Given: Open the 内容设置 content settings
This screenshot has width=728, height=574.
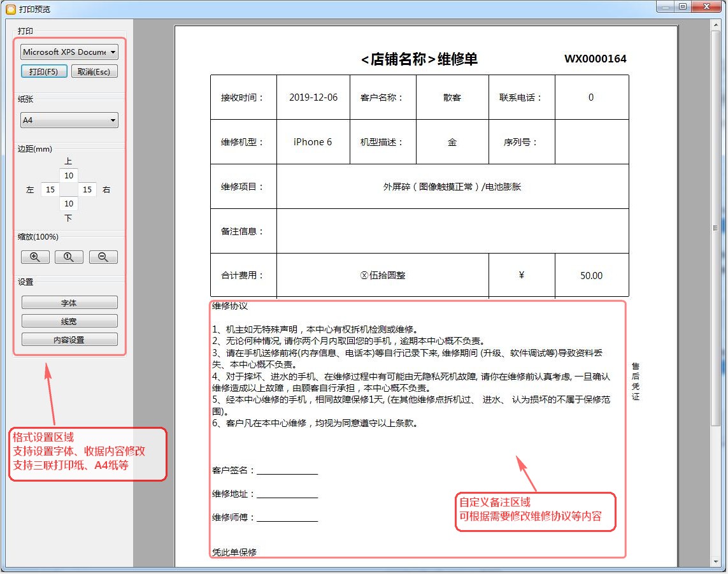Looking at the screenshot, I should 69,340.
